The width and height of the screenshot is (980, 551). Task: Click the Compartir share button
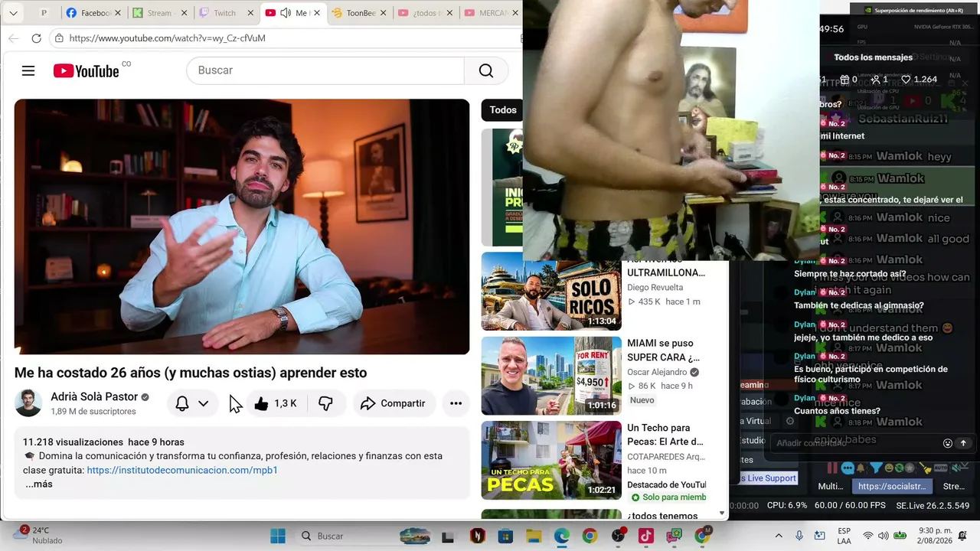(394, 403)
